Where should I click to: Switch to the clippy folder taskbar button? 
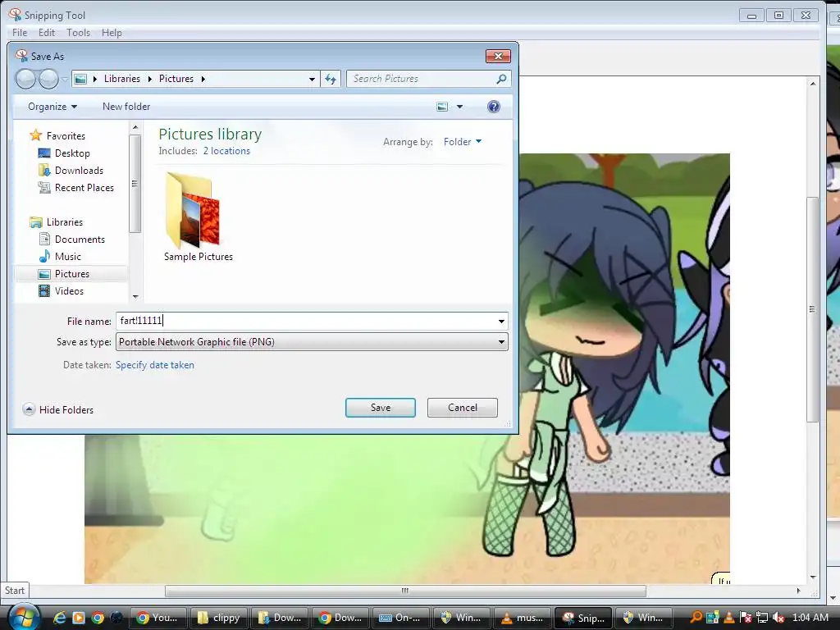[x=218, y=618]
